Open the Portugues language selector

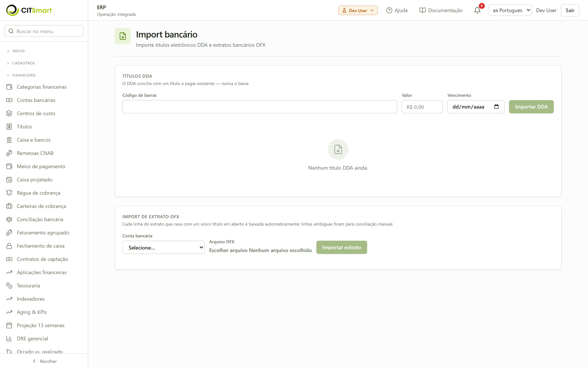click(510, 10)
